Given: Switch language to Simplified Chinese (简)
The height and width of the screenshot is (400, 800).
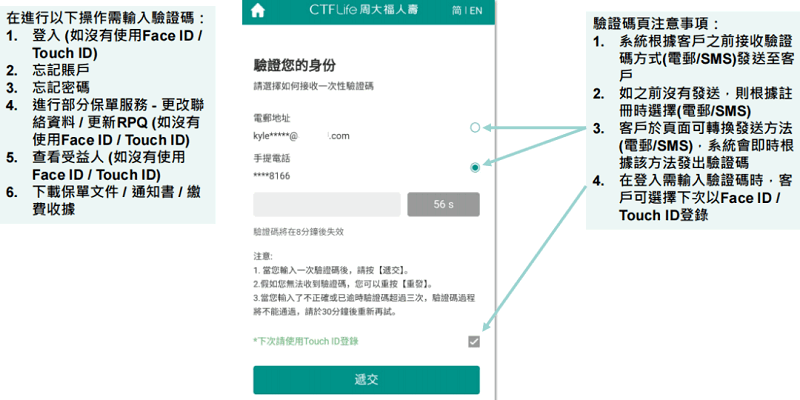Looking at the screenshot, I should click(457, 11).
